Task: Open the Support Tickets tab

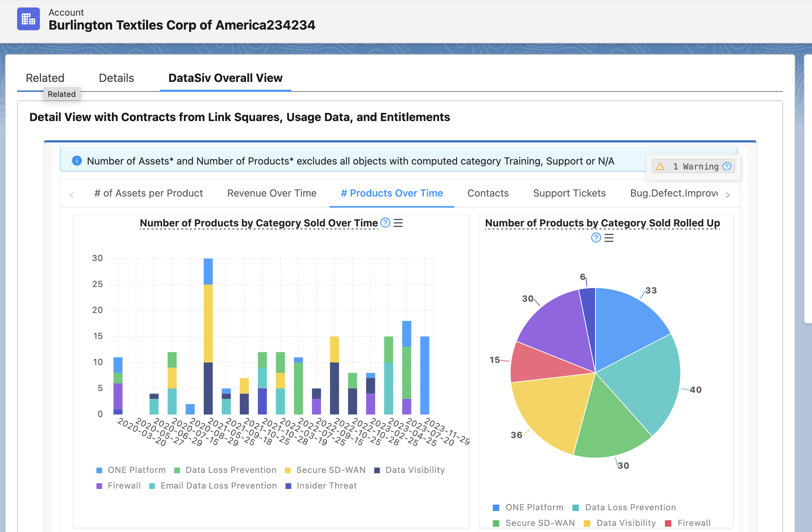Action: pyautogui.click(x=569, y=193)
